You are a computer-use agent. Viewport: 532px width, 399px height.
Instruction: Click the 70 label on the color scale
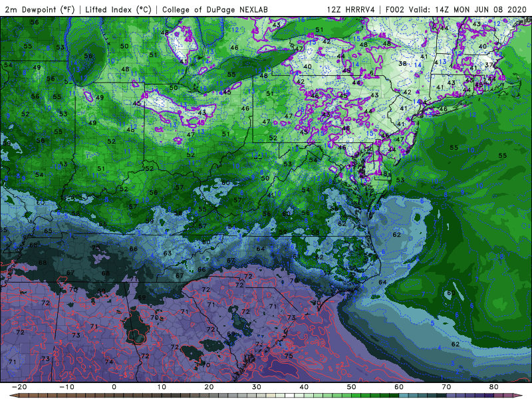pos(446,387)
